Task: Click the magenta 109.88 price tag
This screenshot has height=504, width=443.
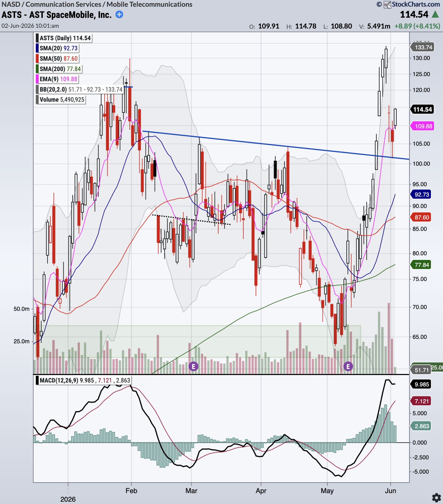Action: click(422, 126)
